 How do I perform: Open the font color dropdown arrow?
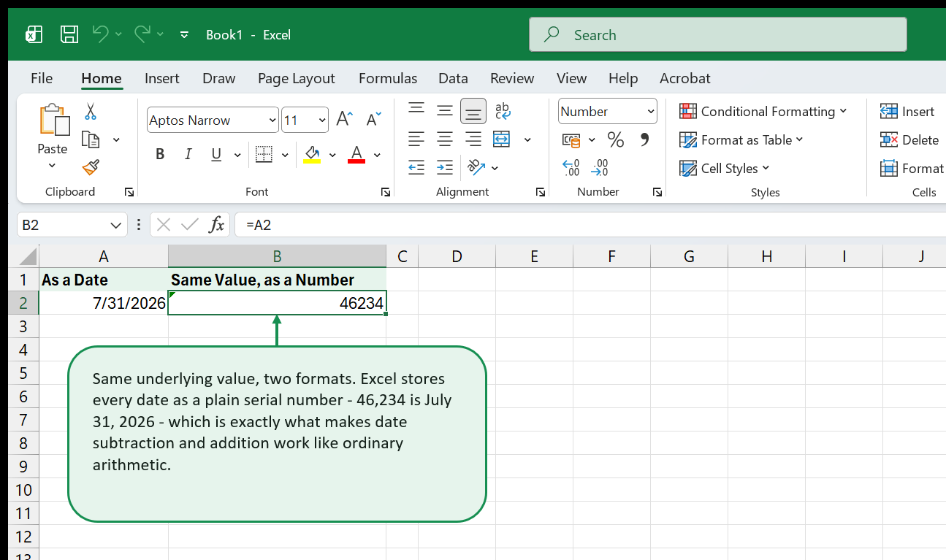point(377,155)
